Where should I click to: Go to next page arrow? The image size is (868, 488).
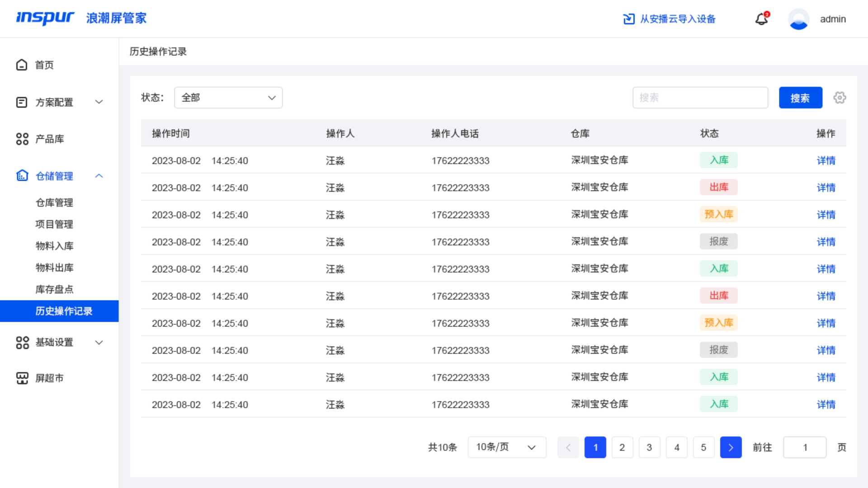coord(731,447)
